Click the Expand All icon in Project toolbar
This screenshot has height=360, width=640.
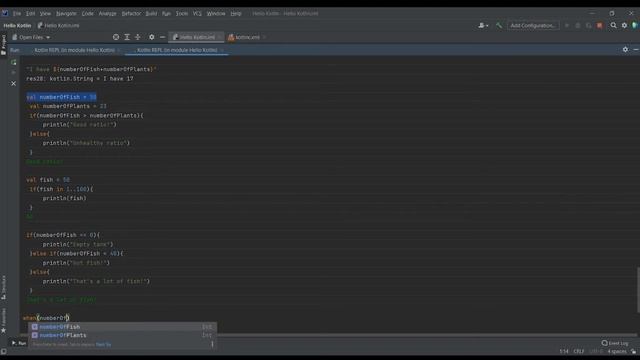127,37
